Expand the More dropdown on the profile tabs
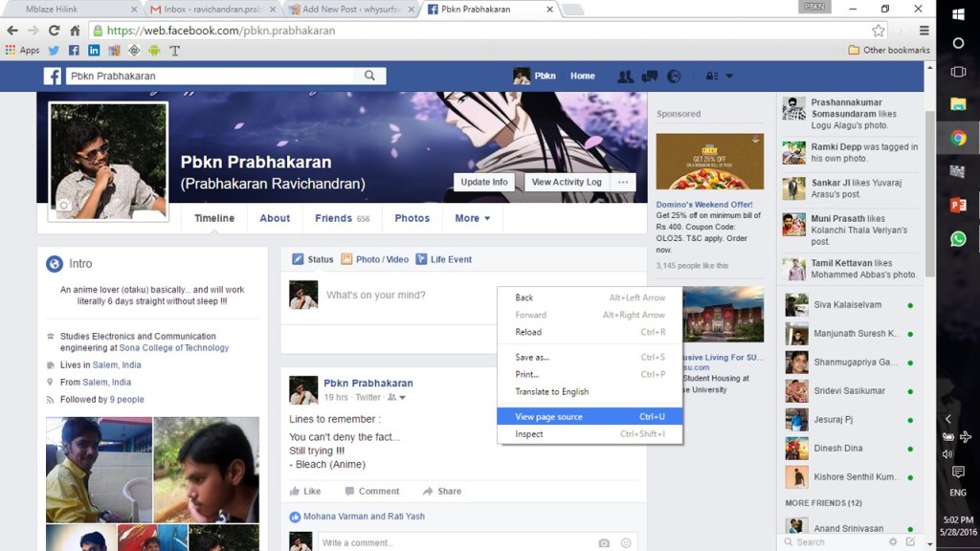The height and width of the screenshot is (551, 980). coord(472,218)
